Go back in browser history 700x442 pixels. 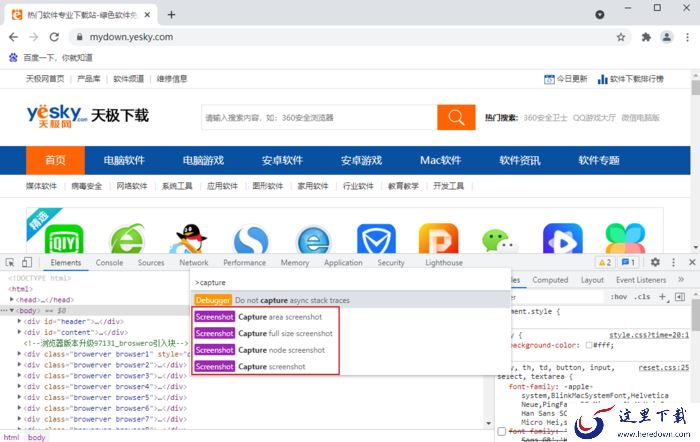13,37
